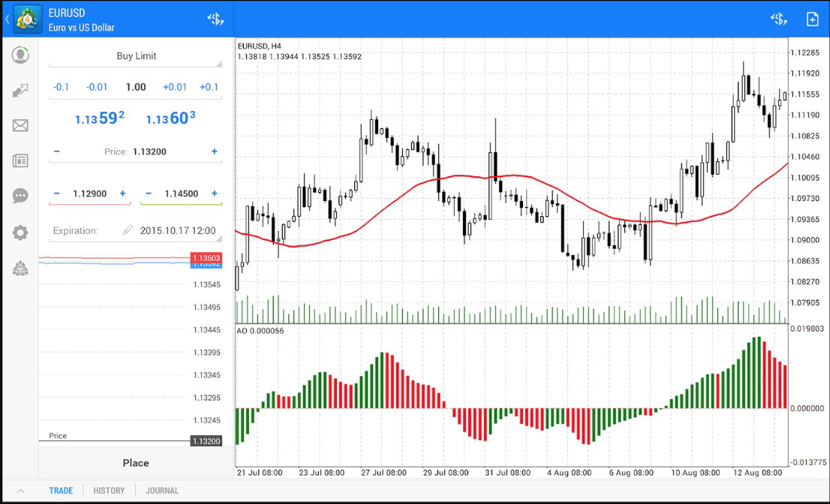Viewport: 830px width, 504px height.
Task: Click the 1.09000 price scale label
Action: [x=805, y=240]
